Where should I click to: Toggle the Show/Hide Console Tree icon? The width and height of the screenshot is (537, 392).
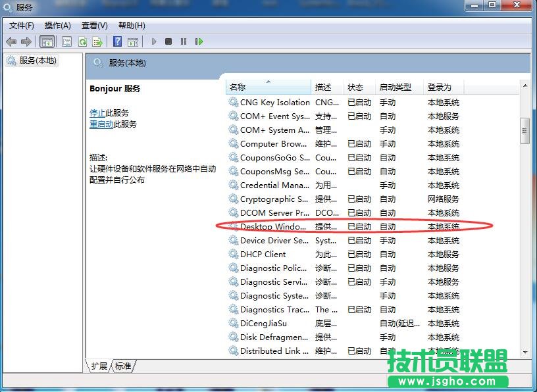coord(47,41)
